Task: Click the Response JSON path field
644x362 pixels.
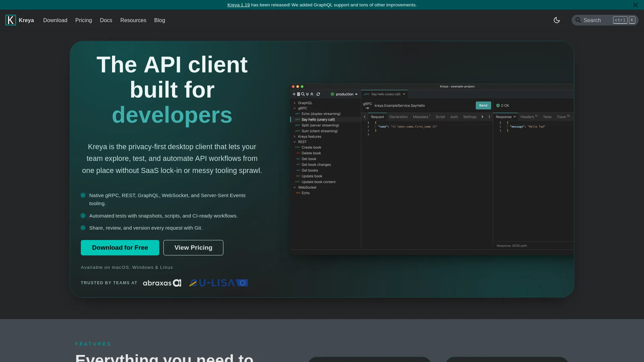Action: [533, 246]
